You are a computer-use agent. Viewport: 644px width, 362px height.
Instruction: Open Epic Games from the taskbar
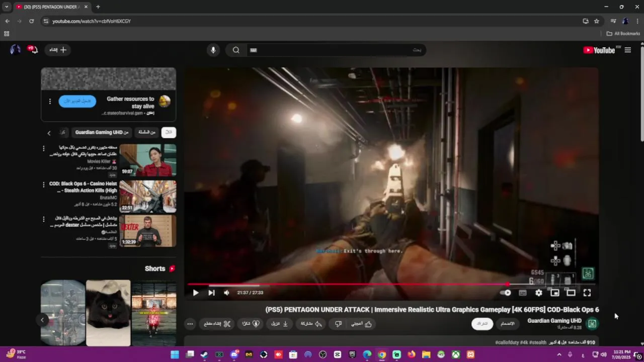(x=352, y=354)
